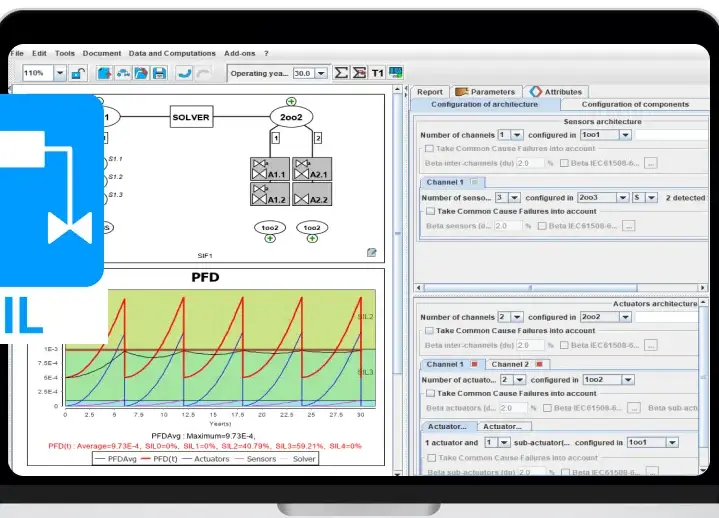
Task: Open the Tools menu
Action: 65,53
